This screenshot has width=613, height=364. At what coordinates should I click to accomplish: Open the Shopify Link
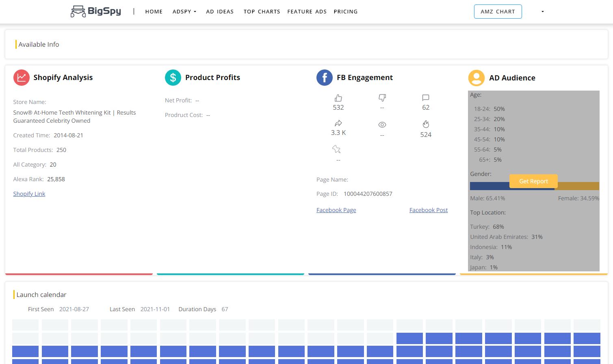pos(29,194)
